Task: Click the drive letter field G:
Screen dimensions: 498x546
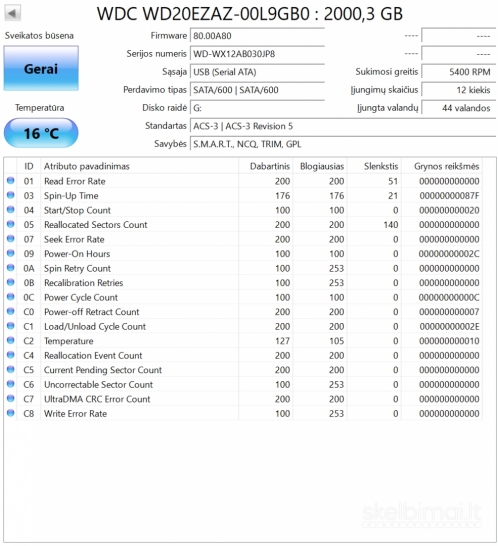Action: click(x=257, y=108)
